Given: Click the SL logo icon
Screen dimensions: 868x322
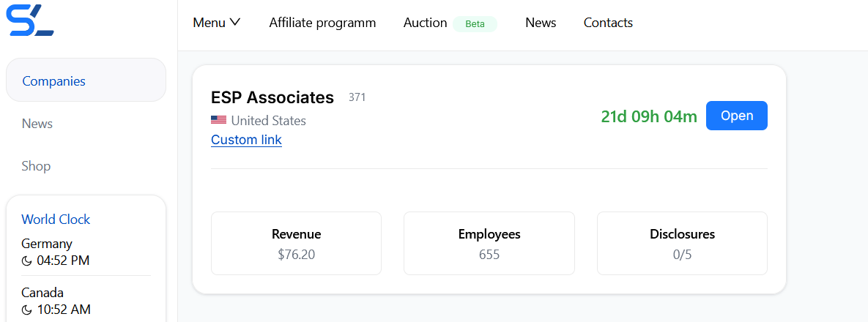Looking at the screenshot, I should (x=30, y=20).
